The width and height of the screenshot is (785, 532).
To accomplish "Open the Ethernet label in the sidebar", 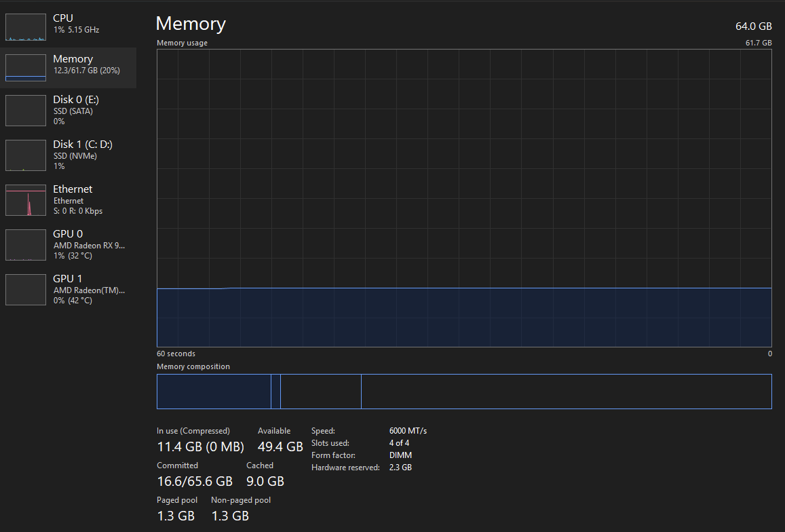I will pos(73,189).
